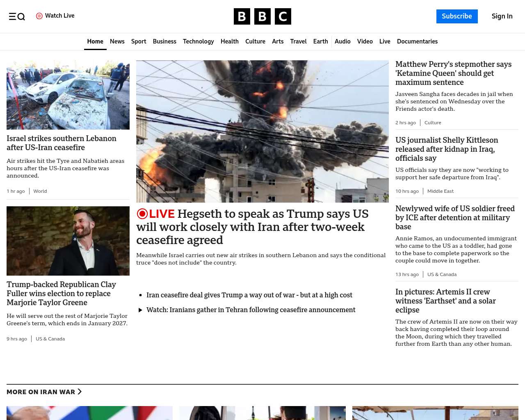This screenshot has width=525, height=420.
Task: Click the blue Subscribe button
Action: 457,16
